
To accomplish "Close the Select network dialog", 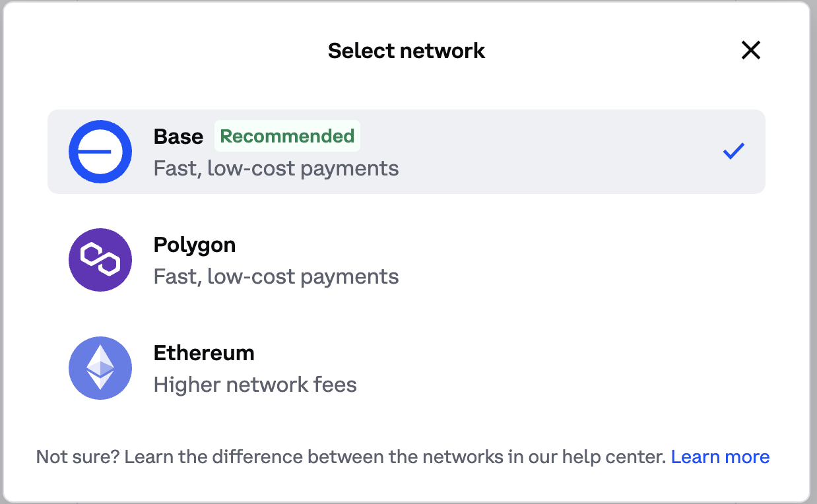I will point(751,50).
